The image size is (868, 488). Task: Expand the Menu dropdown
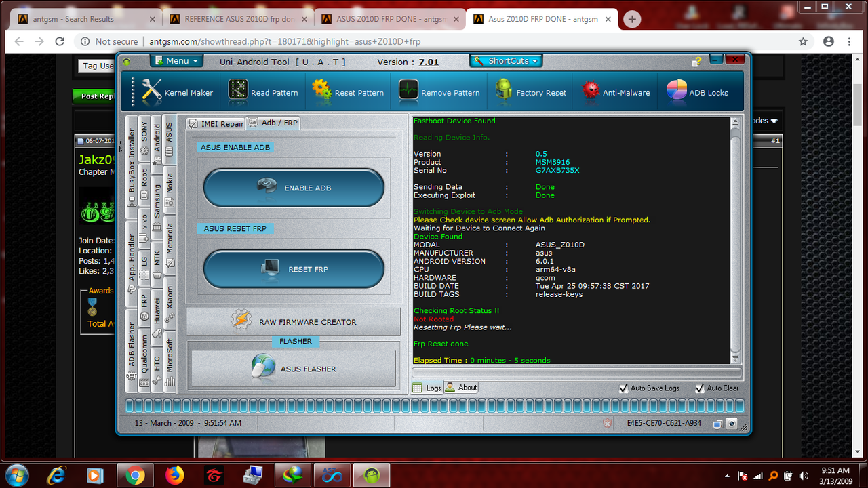tap(176, 61)
